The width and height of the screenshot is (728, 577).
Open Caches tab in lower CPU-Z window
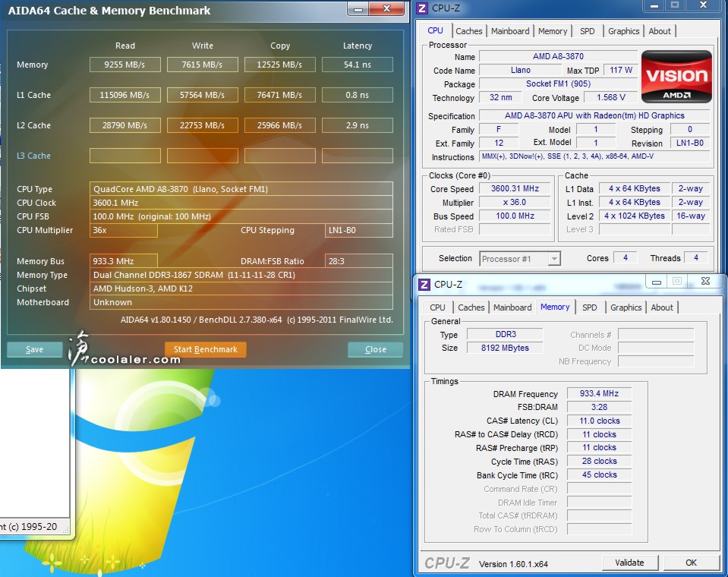[471, 307]
